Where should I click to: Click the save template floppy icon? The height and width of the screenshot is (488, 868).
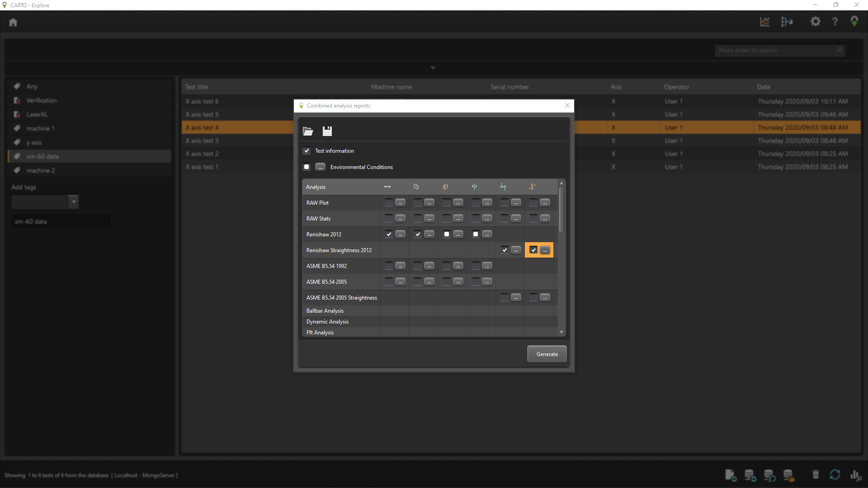tap(327, 131)
